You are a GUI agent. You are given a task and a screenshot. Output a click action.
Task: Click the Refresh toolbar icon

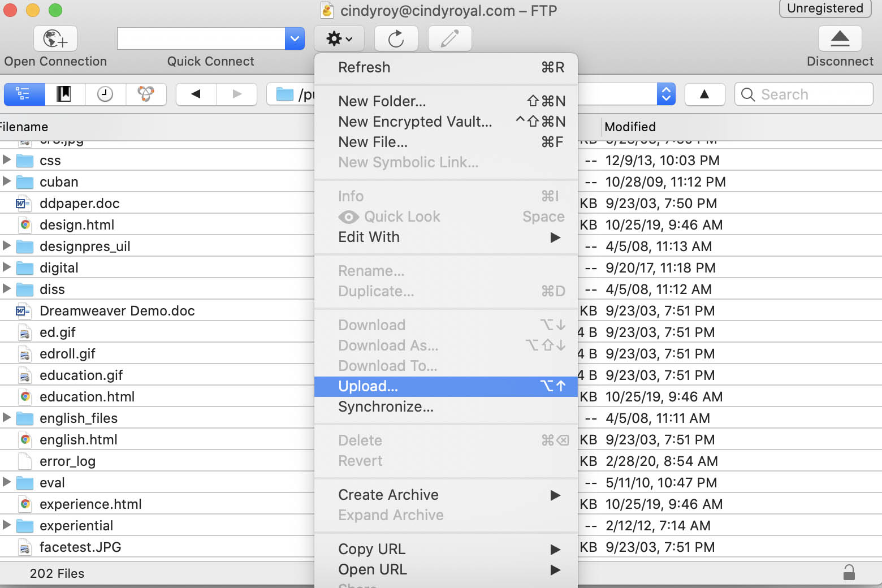click(x=396, y=39)
